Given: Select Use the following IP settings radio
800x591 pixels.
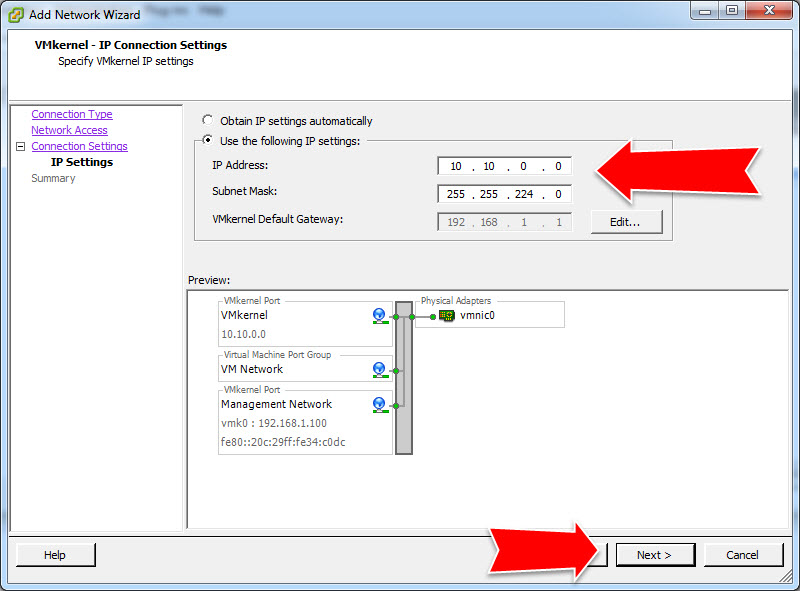Looking at the screenshot, I should [207, 140].
